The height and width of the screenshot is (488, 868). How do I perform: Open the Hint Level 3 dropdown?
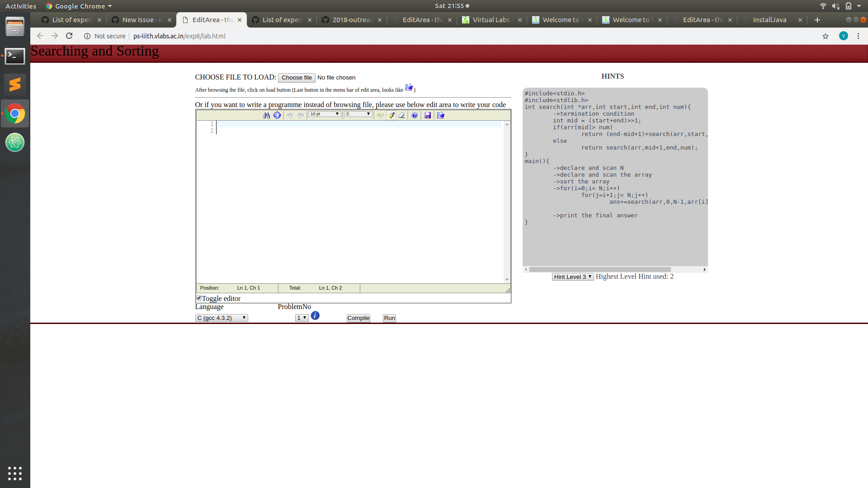[x=572, y=277]
